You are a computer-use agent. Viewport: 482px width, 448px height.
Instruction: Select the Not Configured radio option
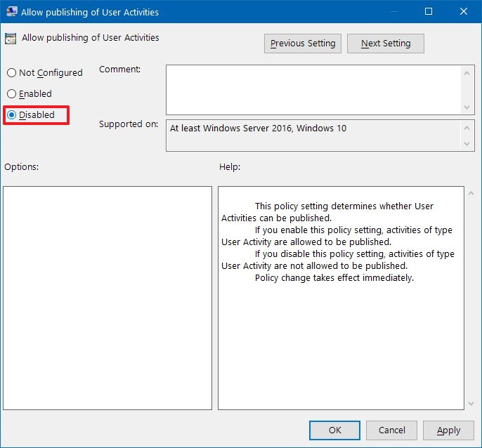pyautogui.click(x=44, y=73)
